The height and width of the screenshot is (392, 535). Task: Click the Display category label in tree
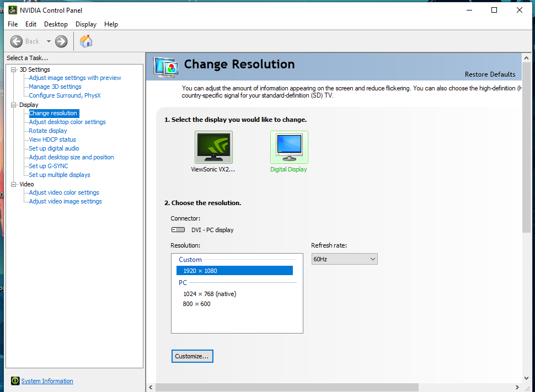coord(29,105)
